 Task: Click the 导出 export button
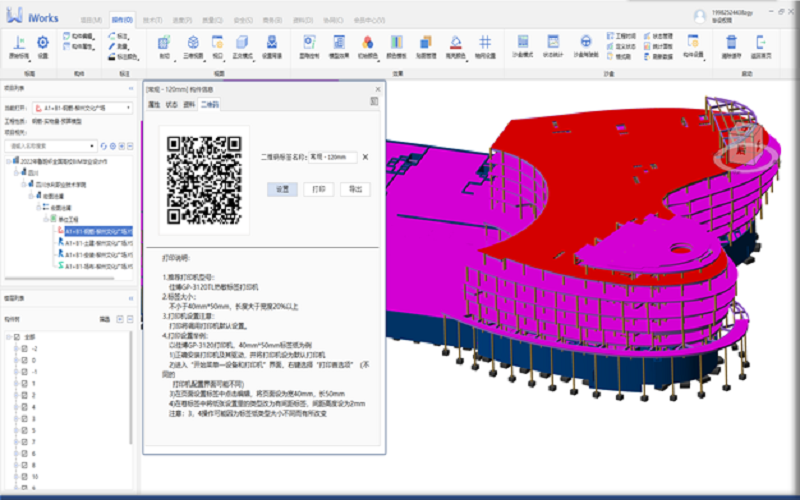click(x=356, y=189)
